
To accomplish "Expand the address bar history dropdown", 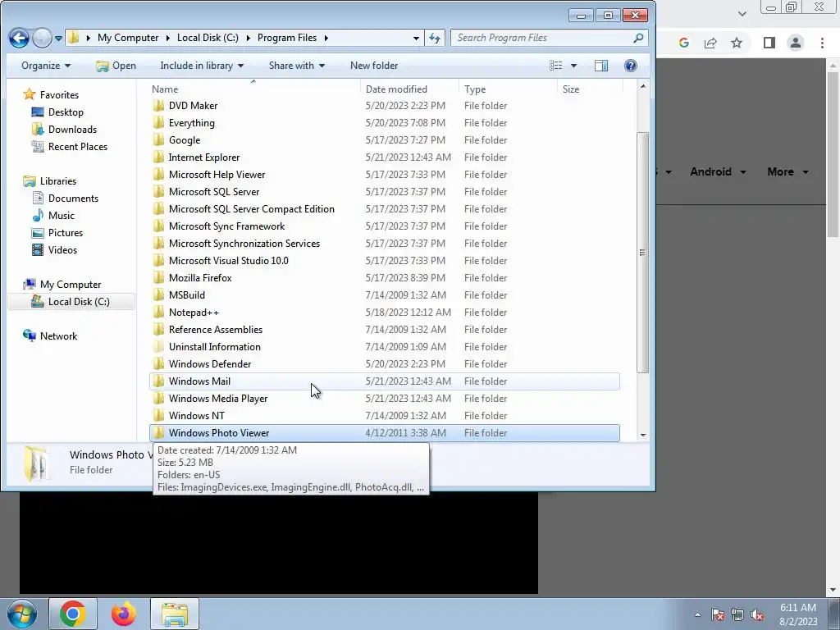I will pyautogui.click(x=416, y=38).
